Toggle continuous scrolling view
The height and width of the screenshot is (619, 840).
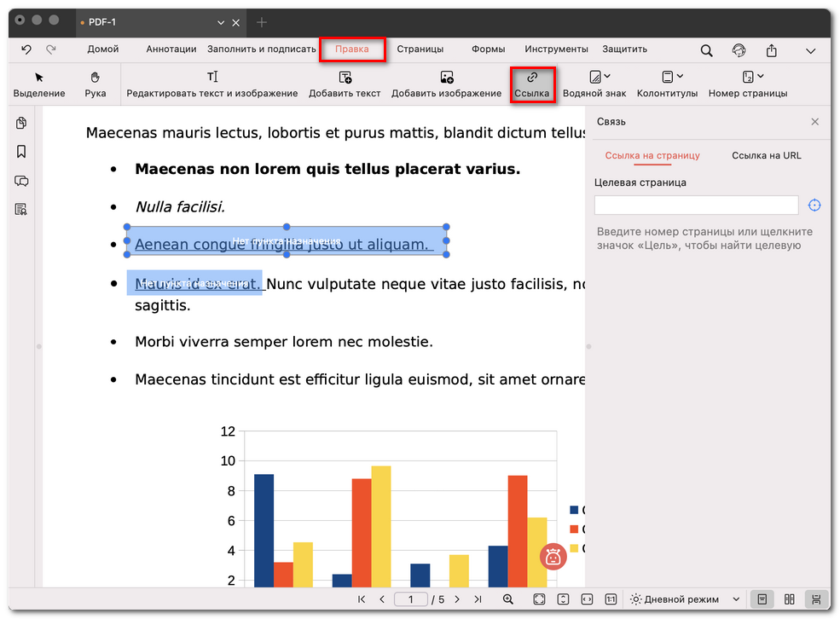[x=816, y=599]
